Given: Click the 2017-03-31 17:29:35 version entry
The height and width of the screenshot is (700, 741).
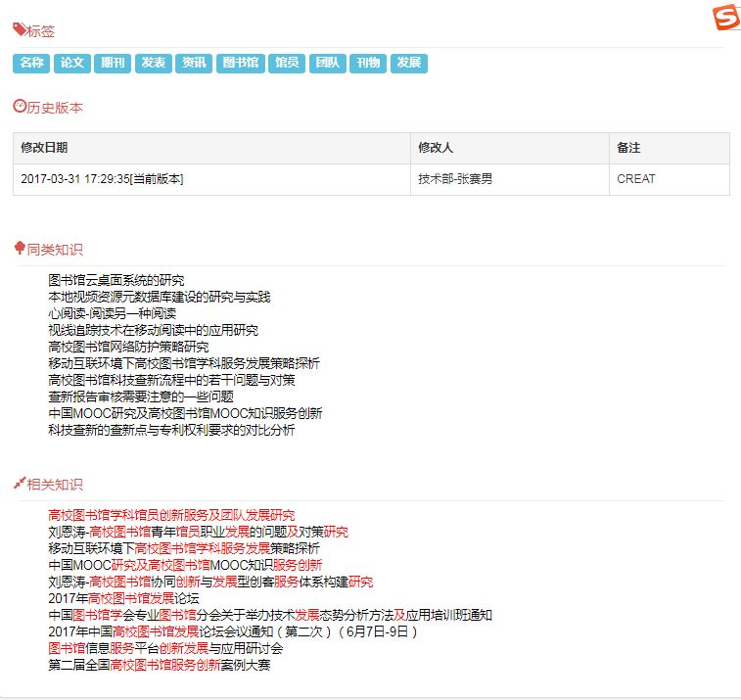Looking at the screenshot, I should [102, 179].
